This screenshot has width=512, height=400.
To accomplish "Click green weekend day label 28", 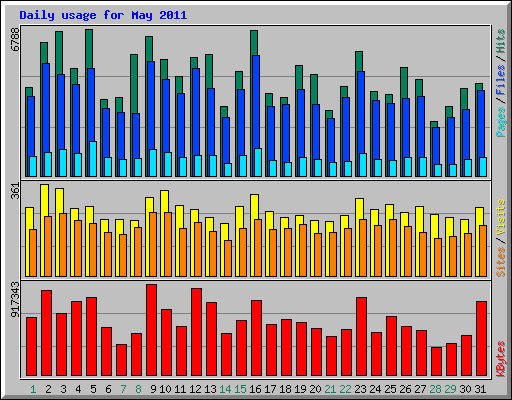I will [x=435, y=389].
